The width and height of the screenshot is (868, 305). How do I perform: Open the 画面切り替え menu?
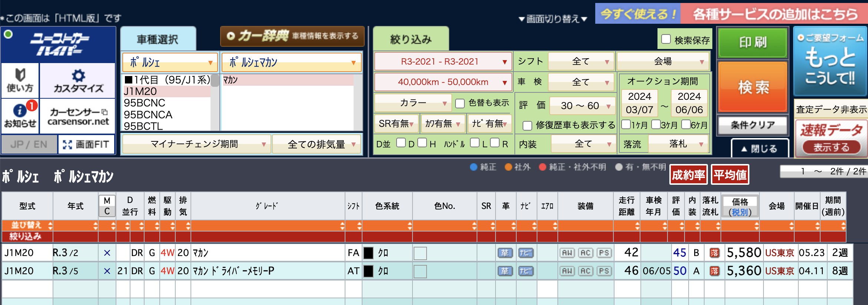pos(553,19)
